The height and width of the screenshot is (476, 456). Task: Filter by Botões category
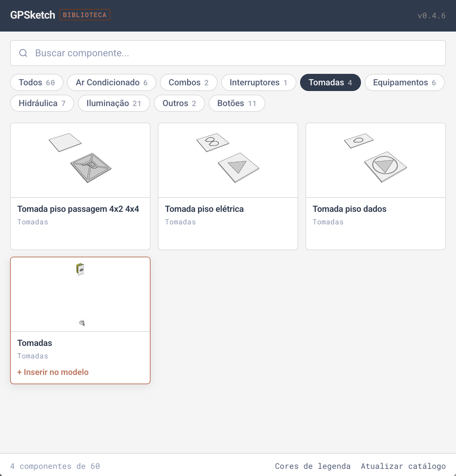pos(237,103)
